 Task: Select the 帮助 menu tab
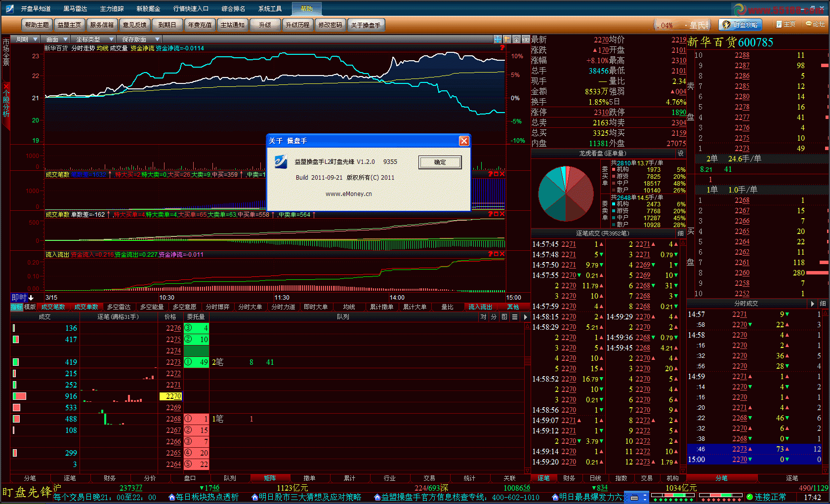pyautogui.click(x=307, y=8)
